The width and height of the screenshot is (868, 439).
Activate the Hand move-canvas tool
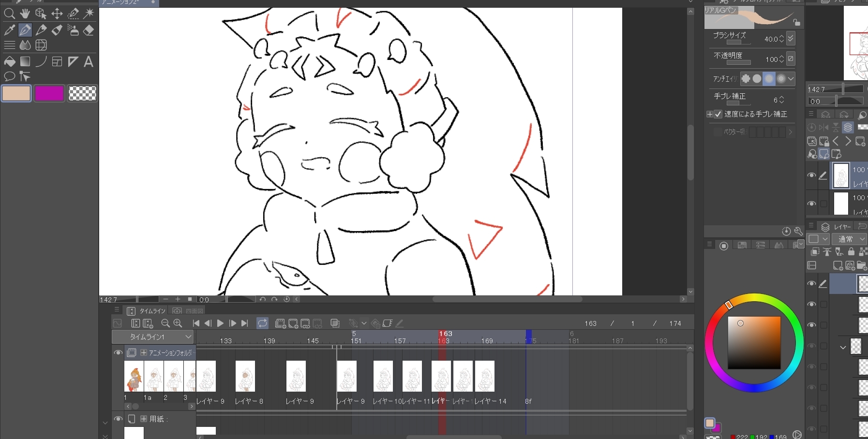point(25,14)
